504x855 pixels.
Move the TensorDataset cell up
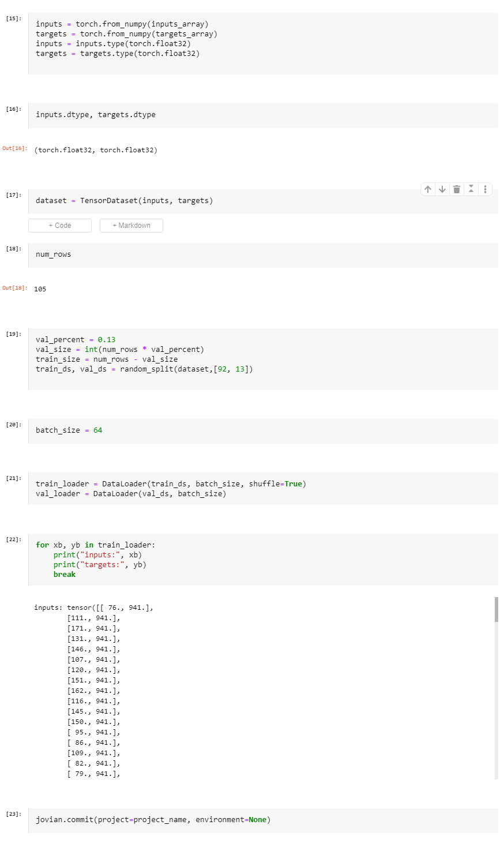click(x=427, y=189)
